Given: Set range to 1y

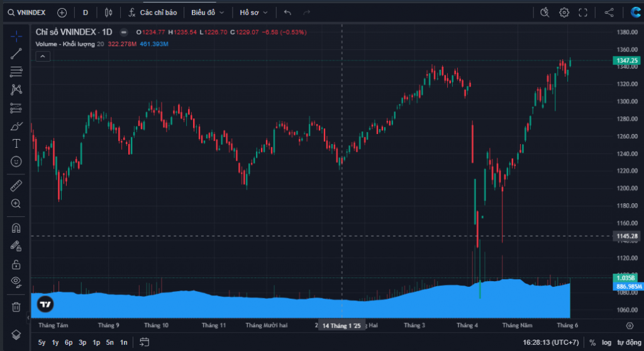Looking at the screenshot, I should pyautogui.click(x=55, y=342).
